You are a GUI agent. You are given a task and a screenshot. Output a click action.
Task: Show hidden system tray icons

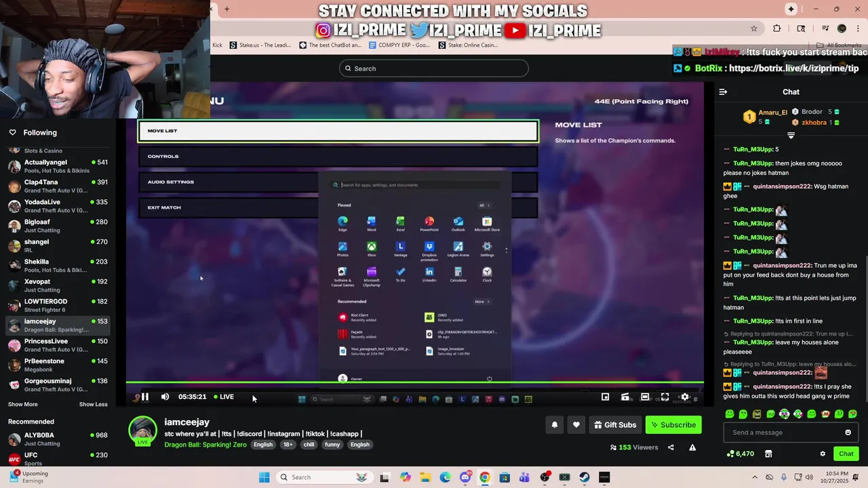click(x=755, y=477)
